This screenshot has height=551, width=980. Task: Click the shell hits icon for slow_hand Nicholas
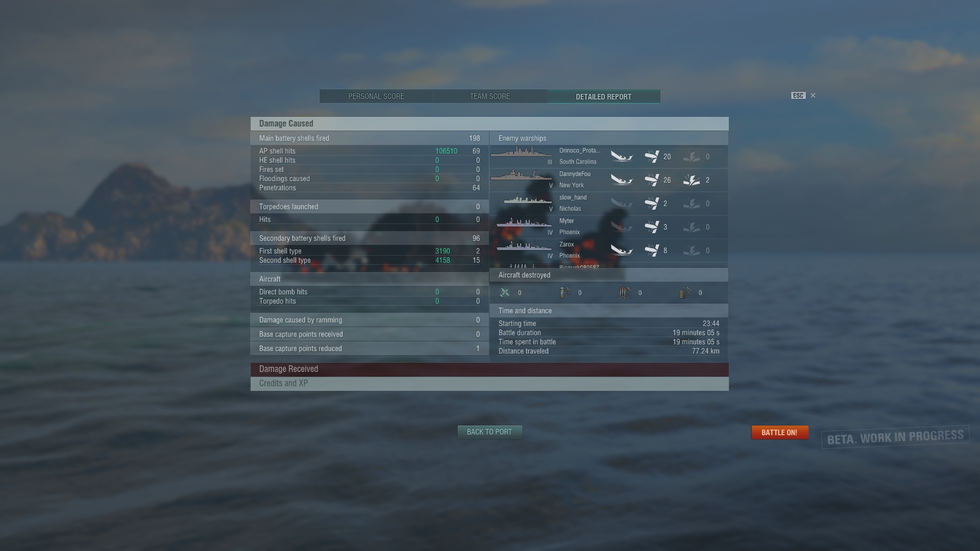point(651,204)
